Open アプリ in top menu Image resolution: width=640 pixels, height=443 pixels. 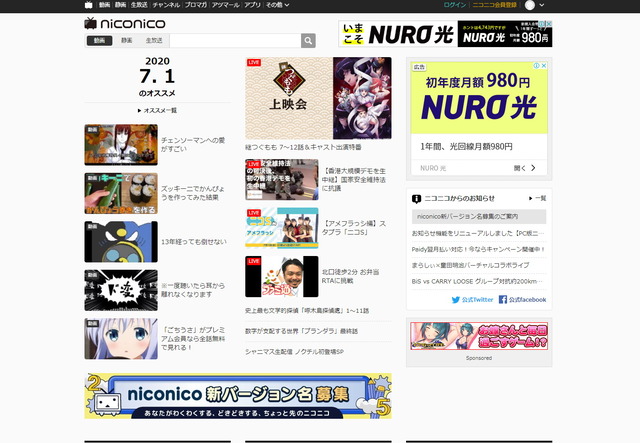252,5
